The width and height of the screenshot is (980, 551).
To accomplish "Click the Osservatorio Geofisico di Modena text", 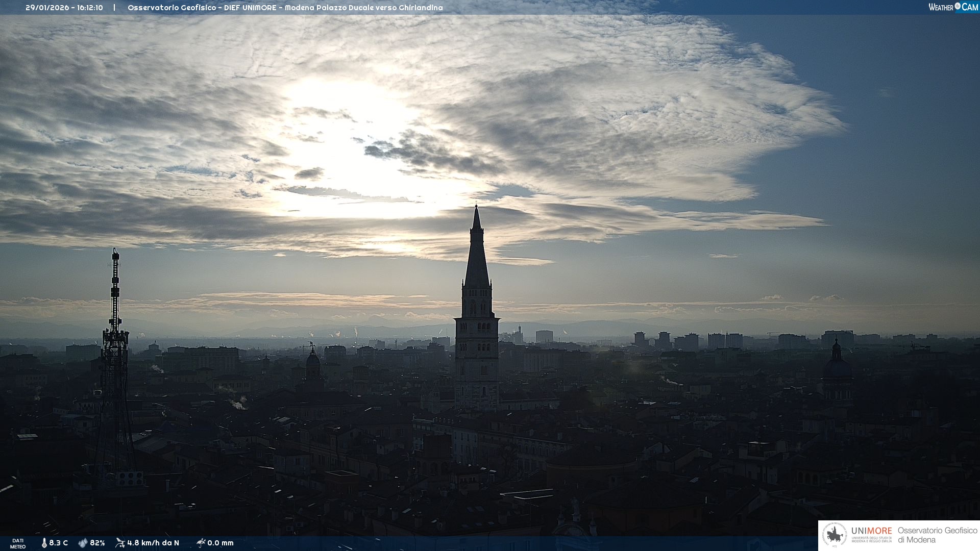I will pyautogui.click(x=937, y=535).
